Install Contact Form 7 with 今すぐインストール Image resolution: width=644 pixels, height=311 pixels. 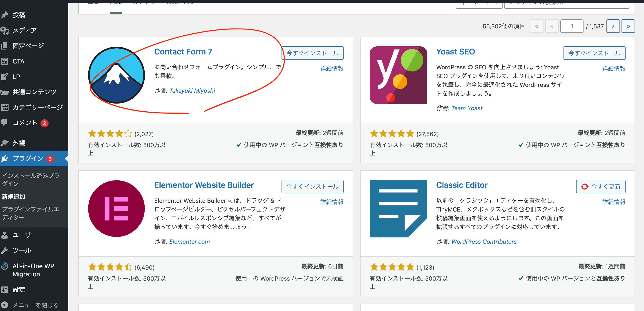pos(312,53)
